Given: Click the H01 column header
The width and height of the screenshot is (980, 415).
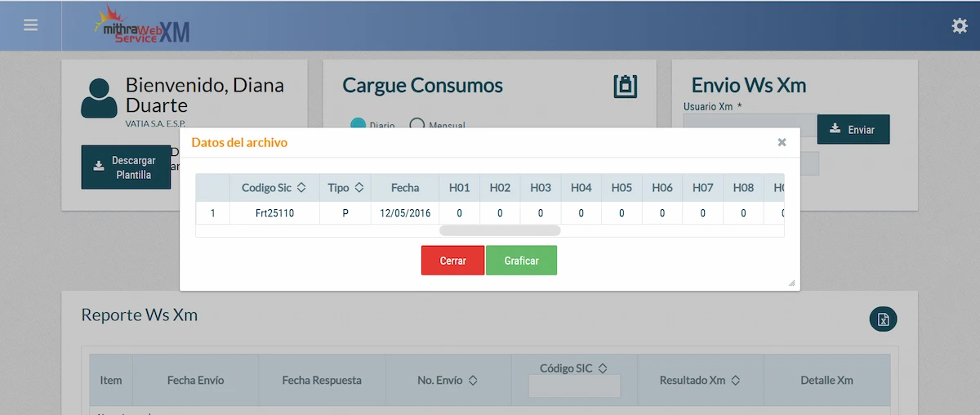Looking at the screenshot, I should [x=460, y=188].
